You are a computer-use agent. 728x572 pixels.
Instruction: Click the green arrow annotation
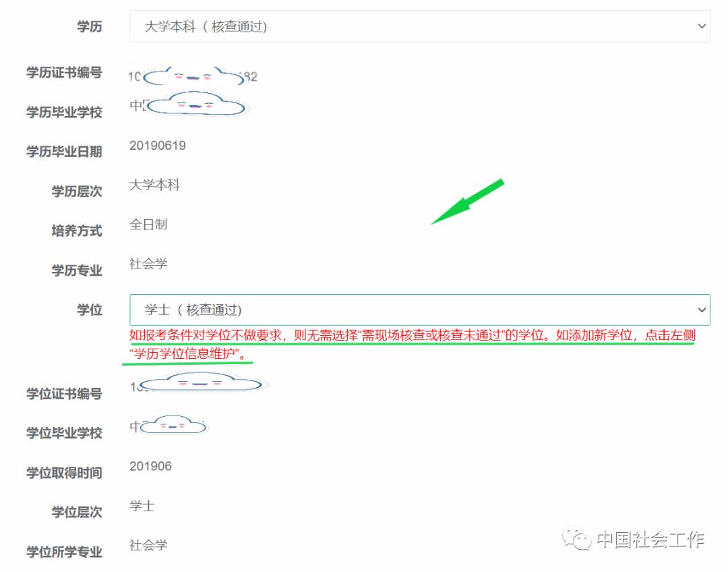pos(468,201)
